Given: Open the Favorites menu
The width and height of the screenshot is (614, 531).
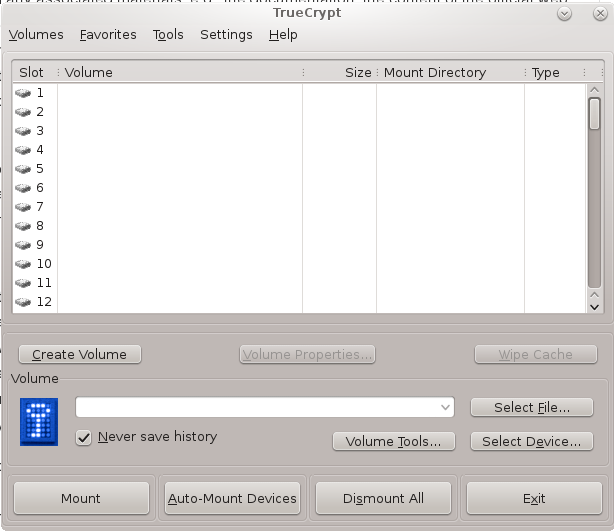Looking at the screenshot, I should [x=108, y=35].
